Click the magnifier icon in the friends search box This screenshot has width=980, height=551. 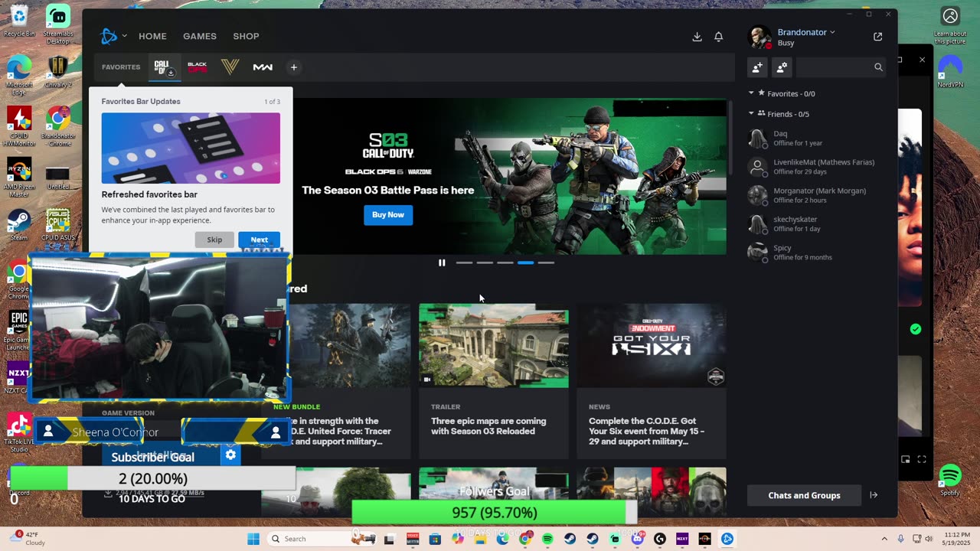tap(878, 67)
